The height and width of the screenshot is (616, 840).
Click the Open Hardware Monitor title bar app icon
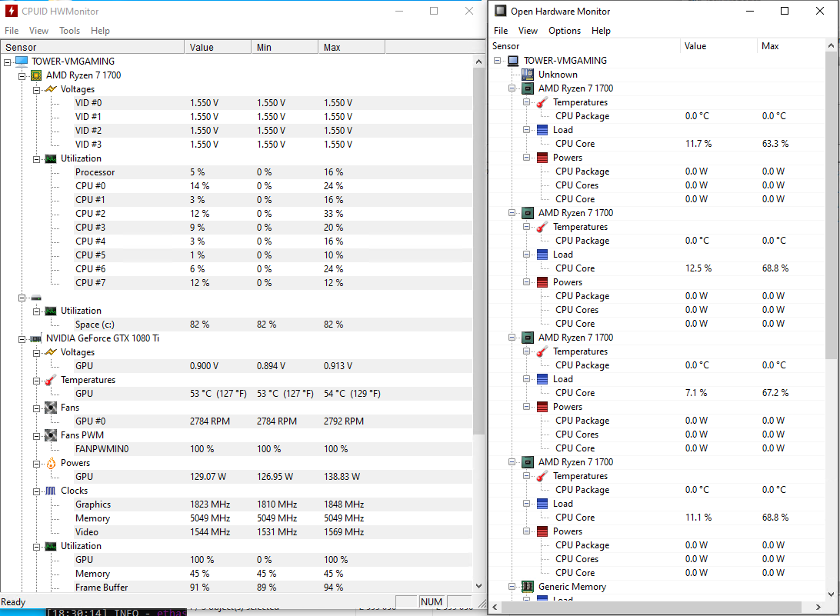500,11
